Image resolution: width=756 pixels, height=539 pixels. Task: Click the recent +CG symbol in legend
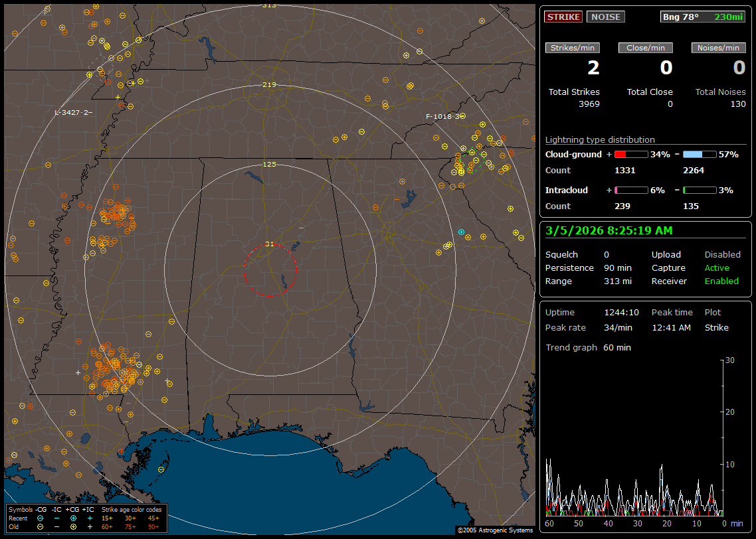click(72, 518)
